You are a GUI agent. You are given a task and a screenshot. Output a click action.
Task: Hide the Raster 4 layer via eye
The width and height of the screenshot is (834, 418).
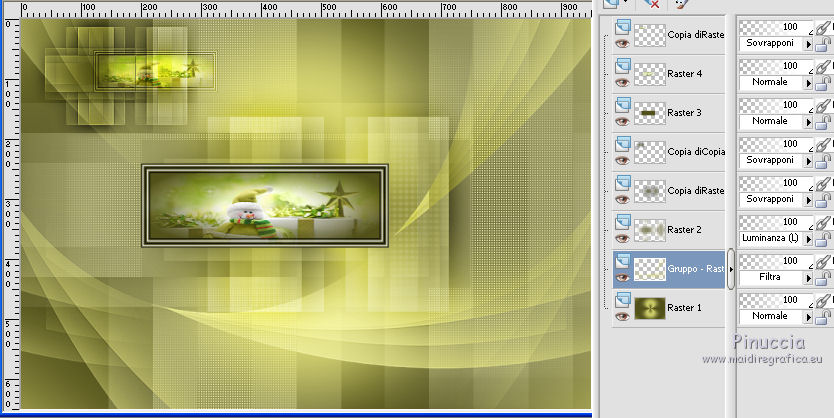622,82
